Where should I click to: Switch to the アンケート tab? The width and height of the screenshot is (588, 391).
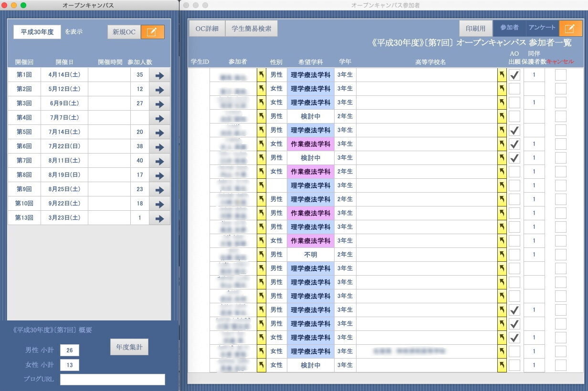(x=542, y=28)
